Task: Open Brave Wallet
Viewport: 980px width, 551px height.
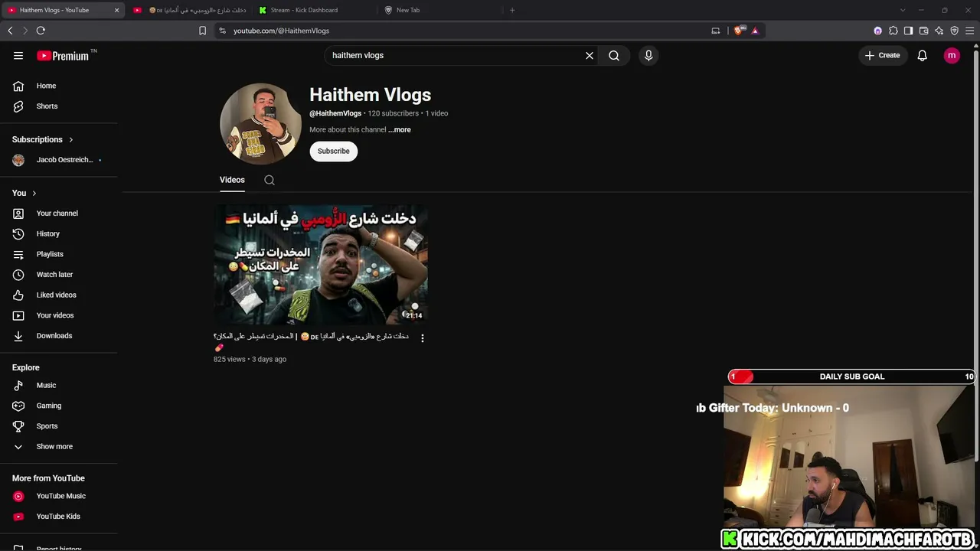Action: [923, 31]
